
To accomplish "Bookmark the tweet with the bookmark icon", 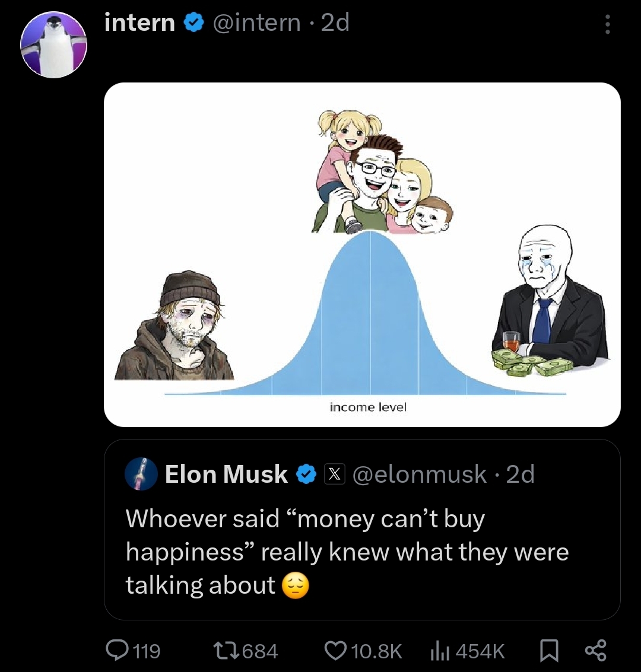I will (548, 650).
